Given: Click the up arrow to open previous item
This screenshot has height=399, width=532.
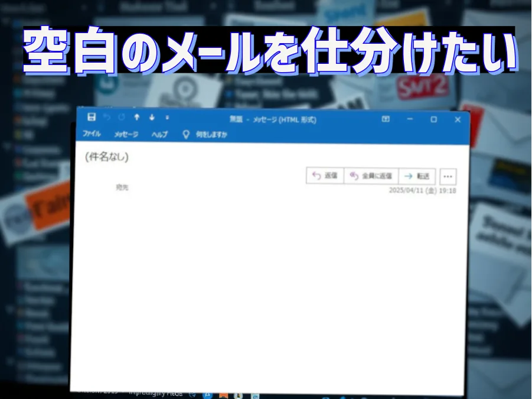Looking at the screenshot, I should [x=136, y=118].
